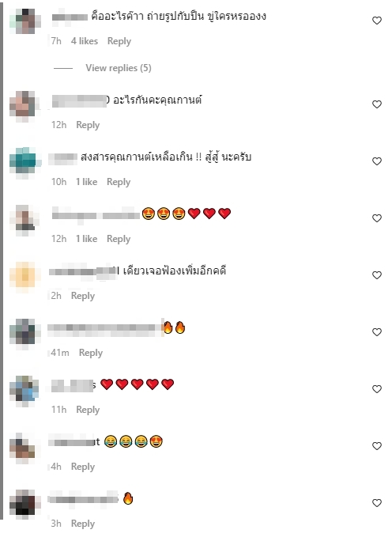The width and height of the screenshot is (392, 541).
Task: Like the single flame comment from 3h ago
Action: point(377,503)
